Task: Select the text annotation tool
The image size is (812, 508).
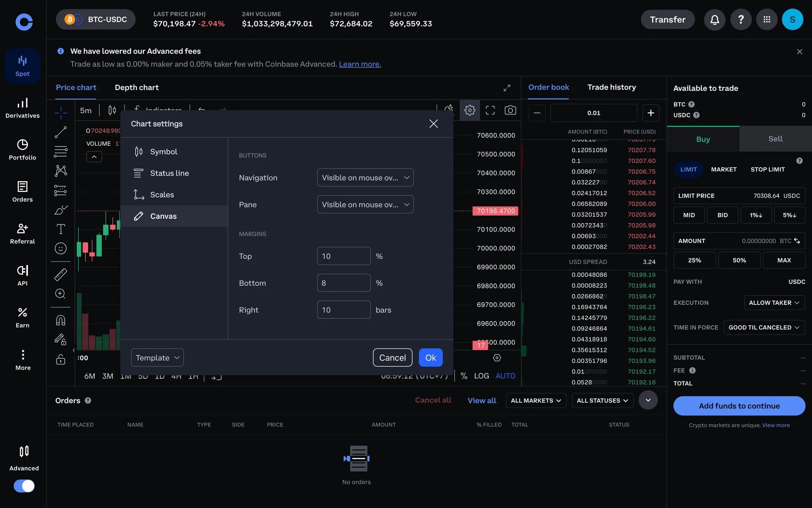Action: tap(60, 229)
